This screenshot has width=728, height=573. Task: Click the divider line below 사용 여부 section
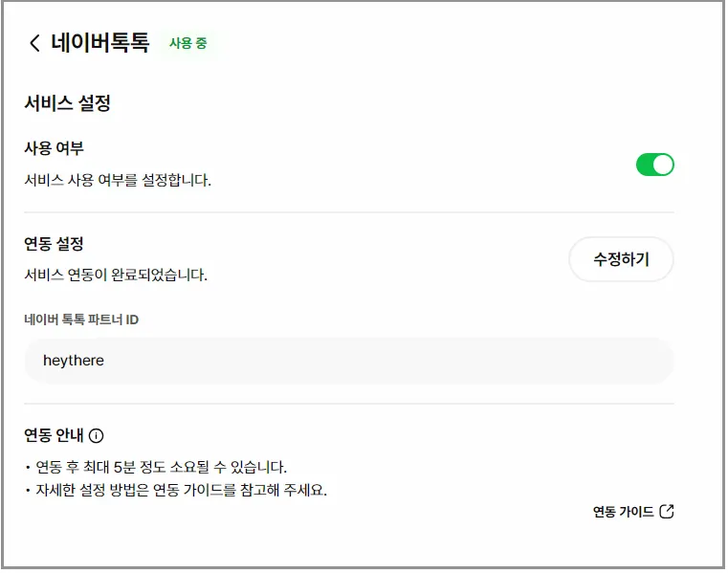pos(348,212)
